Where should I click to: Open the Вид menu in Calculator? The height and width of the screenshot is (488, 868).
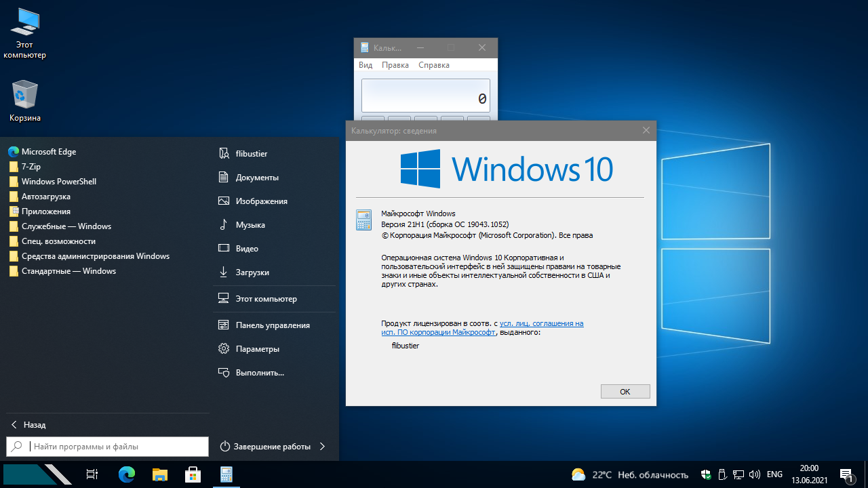[366, 65]
